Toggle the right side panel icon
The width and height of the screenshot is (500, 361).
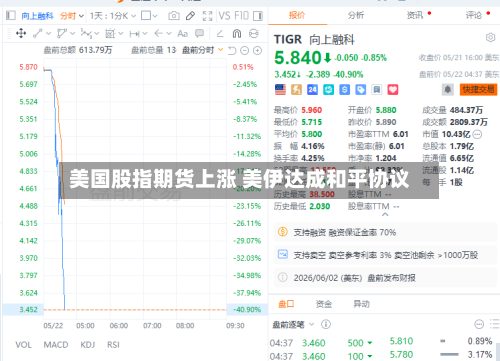tap(258, 16)
